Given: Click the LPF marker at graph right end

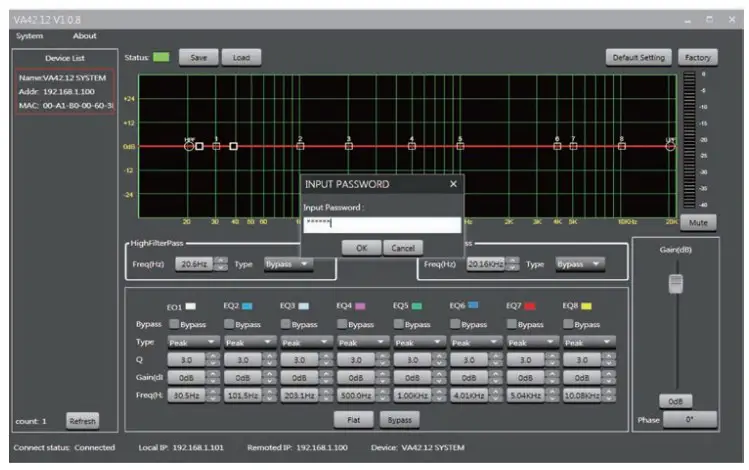Looking at the screenshot, I should pyautogui.click(x=671, y=146).
